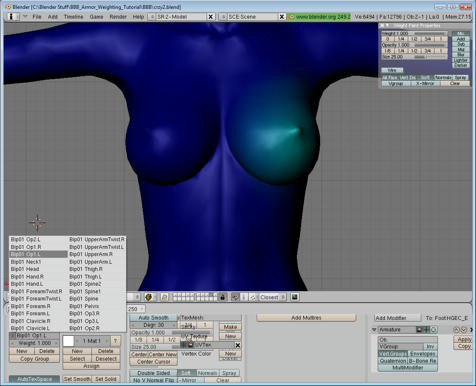The image size is (476, 386).
Task: Enable Auto Smooth toggle
Action: [x=153, y=318]
